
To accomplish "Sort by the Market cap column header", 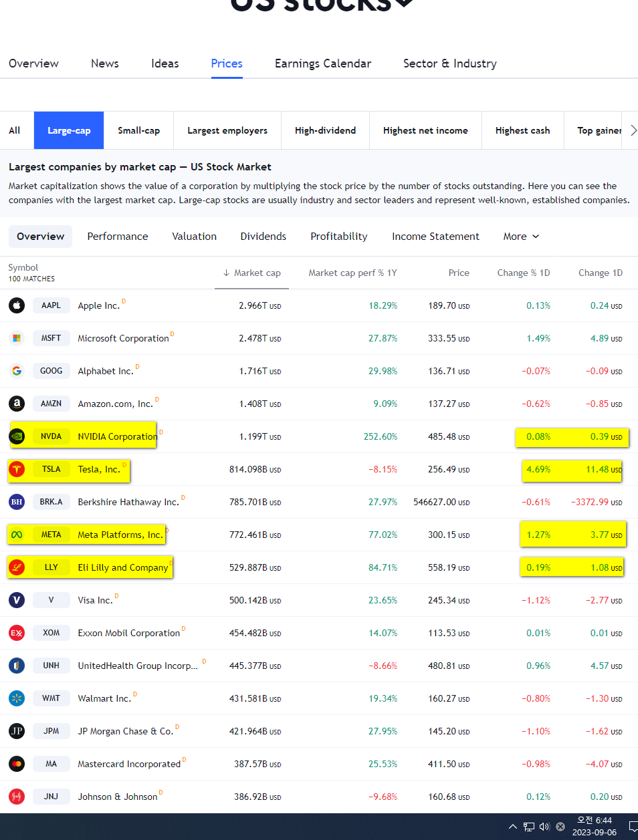I will pyautogui.click(x=257, y=273).
